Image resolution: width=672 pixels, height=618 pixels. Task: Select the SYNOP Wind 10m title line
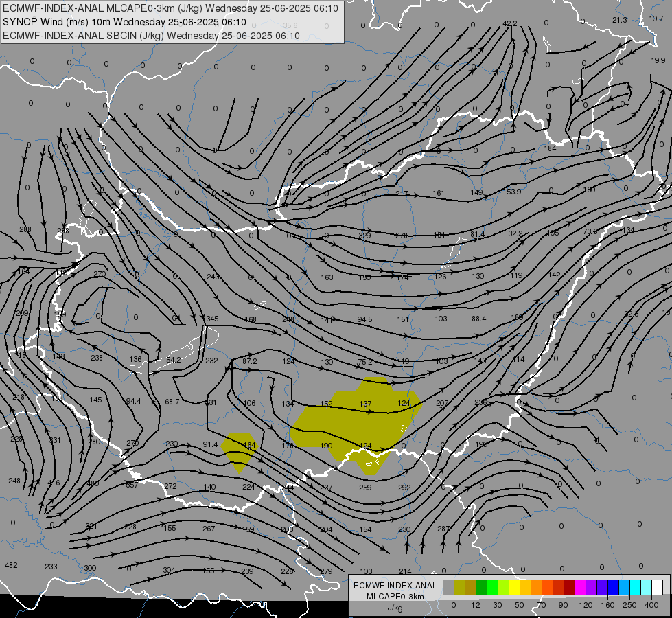click(x=124, y=22)
